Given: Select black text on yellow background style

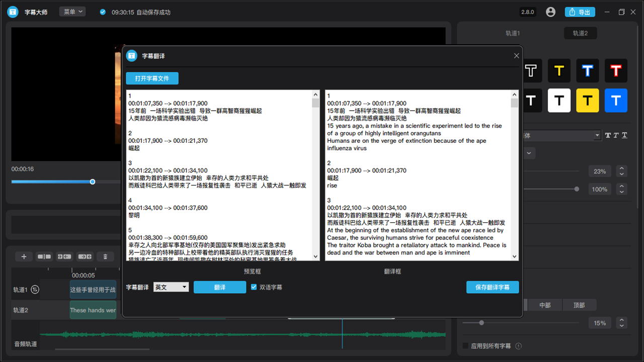Looking at the screenshot, I should click(x=587, y=101).
